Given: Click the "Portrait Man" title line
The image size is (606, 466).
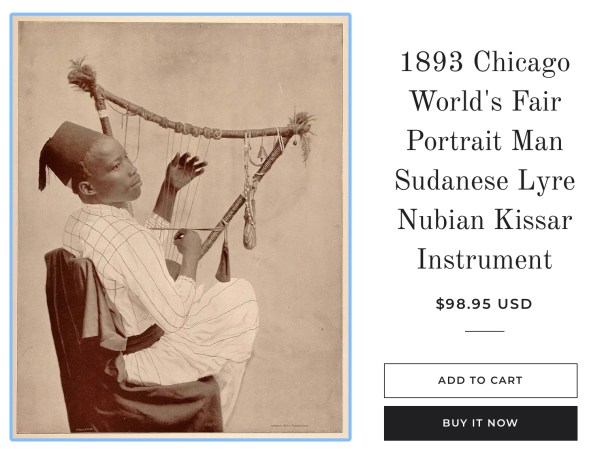Looking at the screenshot, I should 484,142.
